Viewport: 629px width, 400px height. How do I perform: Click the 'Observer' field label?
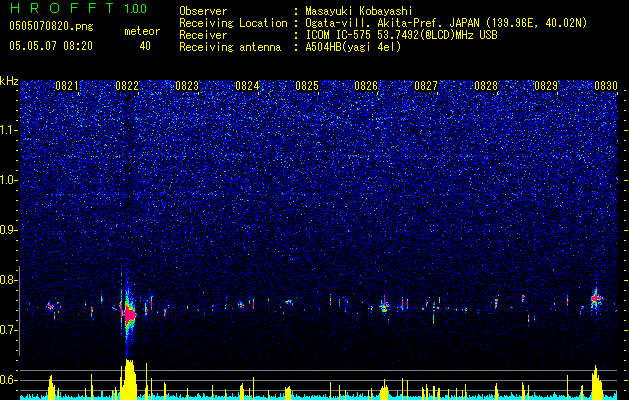(203, 11)
